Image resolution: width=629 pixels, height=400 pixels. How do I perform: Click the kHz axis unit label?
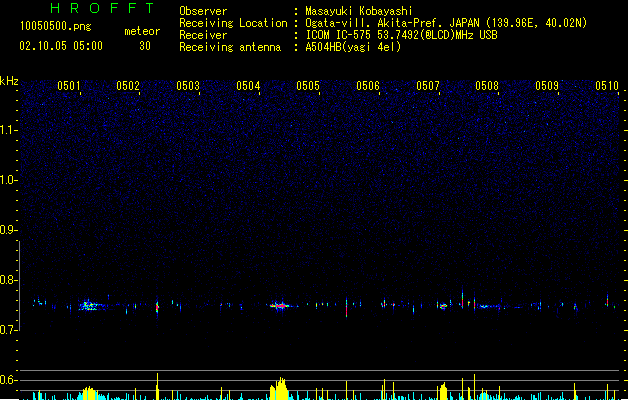[x=9, y=81]
